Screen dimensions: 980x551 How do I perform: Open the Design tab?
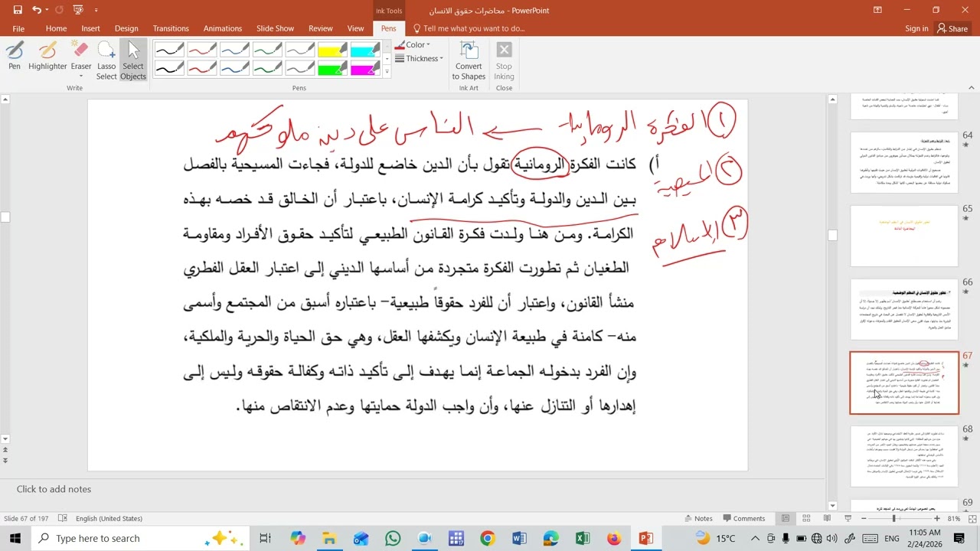[x=126, y=28]
